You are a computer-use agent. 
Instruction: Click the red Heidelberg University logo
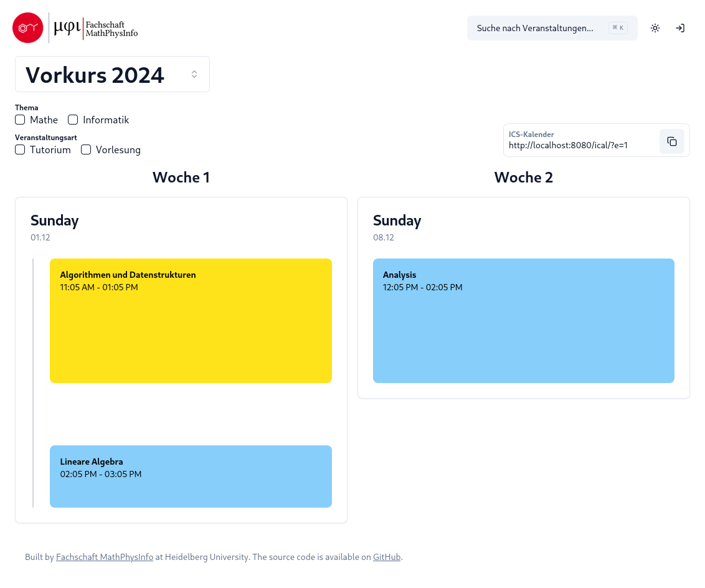(x=28, y=28)
